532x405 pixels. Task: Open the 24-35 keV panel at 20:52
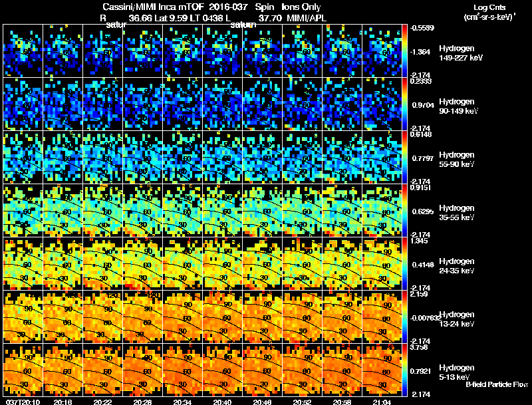[x=303, y=264]
